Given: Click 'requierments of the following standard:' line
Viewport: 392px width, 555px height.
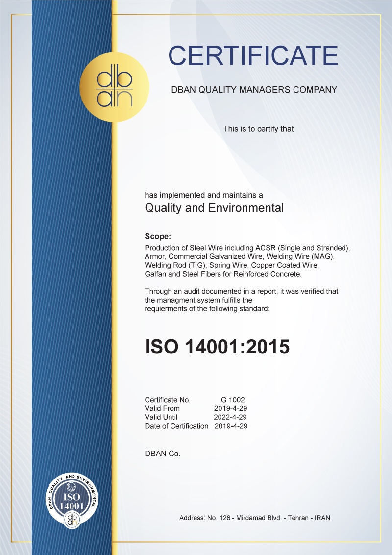Looking at the screenshot, I should click(207, 309).
